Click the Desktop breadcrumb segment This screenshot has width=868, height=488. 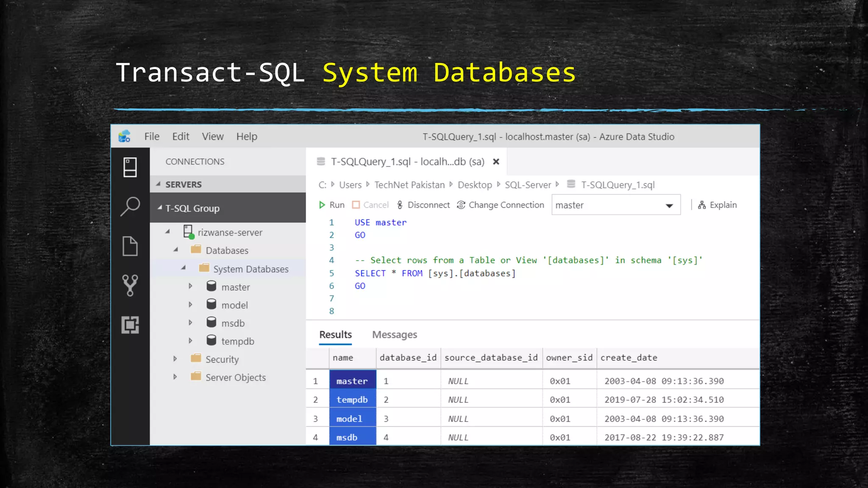click(475, 185)
